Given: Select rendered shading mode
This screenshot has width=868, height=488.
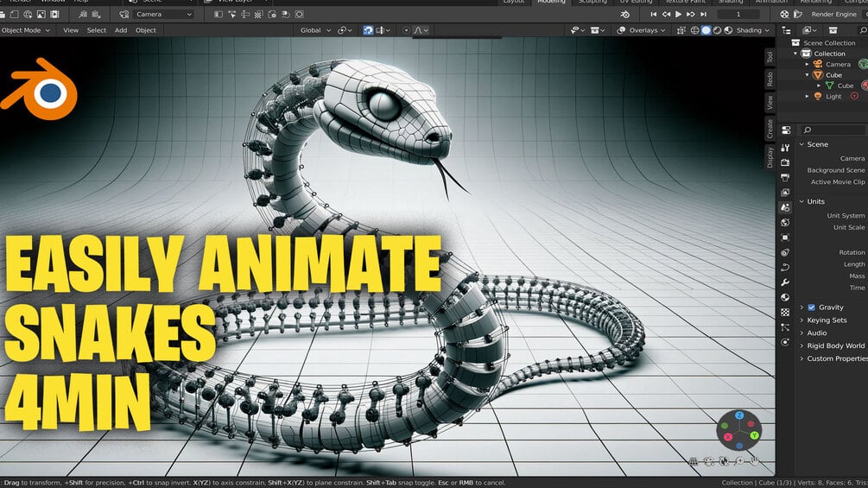Looking at the screenshot, I should tap(728, 30).
